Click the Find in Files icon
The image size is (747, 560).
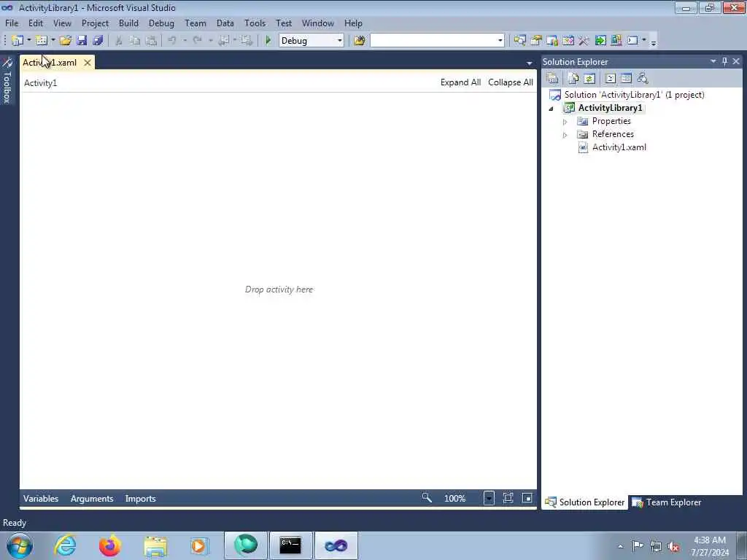[x=360, y=41]
